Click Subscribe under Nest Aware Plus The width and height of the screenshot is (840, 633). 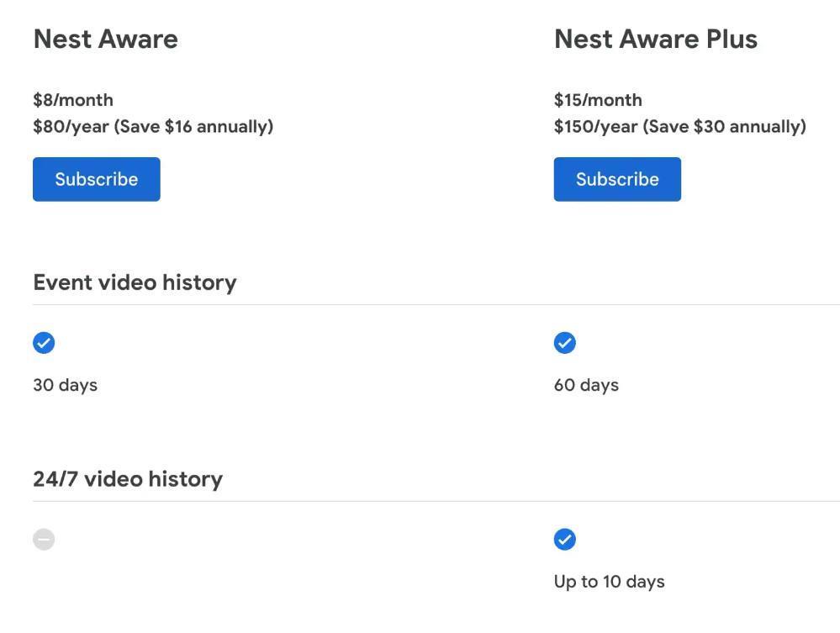click(x=616, y=178)
